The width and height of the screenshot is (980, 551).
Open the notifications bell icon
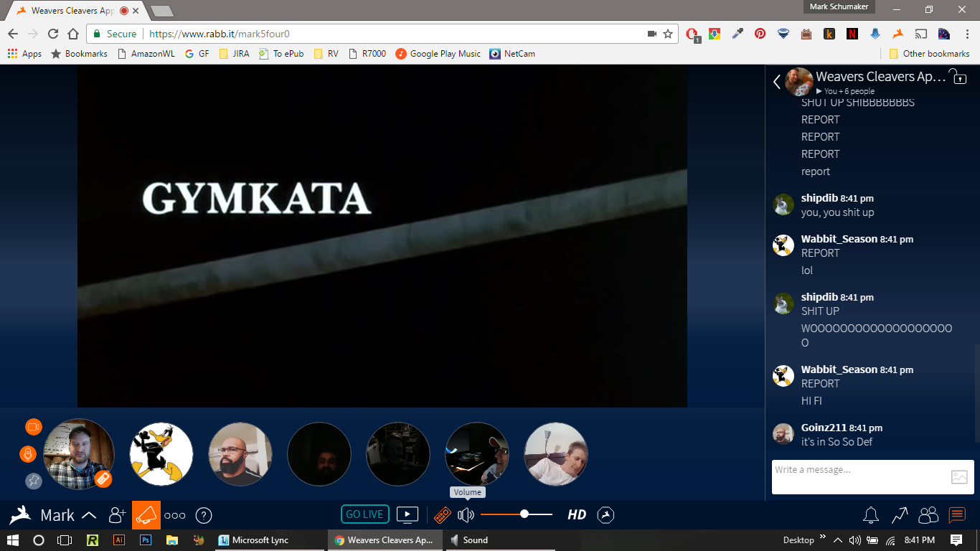pos(871,515)
